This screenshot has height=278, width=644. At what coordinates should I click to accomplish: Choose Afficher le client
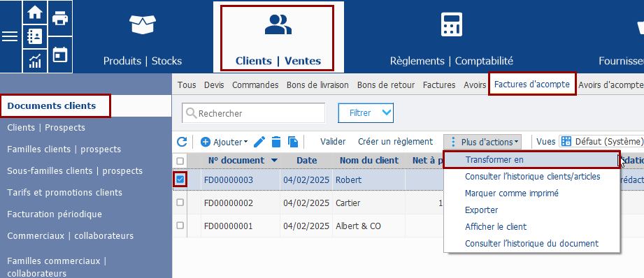[x=532, y=227]
